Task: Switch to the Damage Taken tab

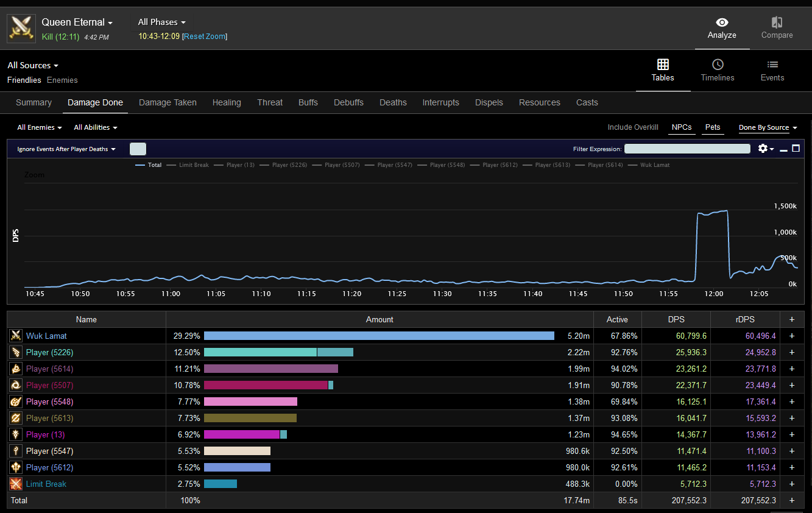Action: click(x=168, y=102)
